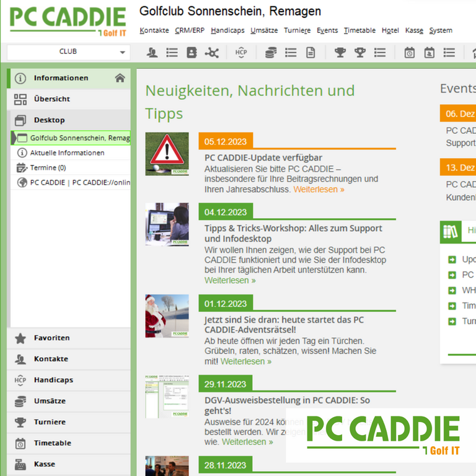Open the Timetable menu in menu bar
Screen dimensions: 476x476
pyautogui.click(x=359, y=30)
